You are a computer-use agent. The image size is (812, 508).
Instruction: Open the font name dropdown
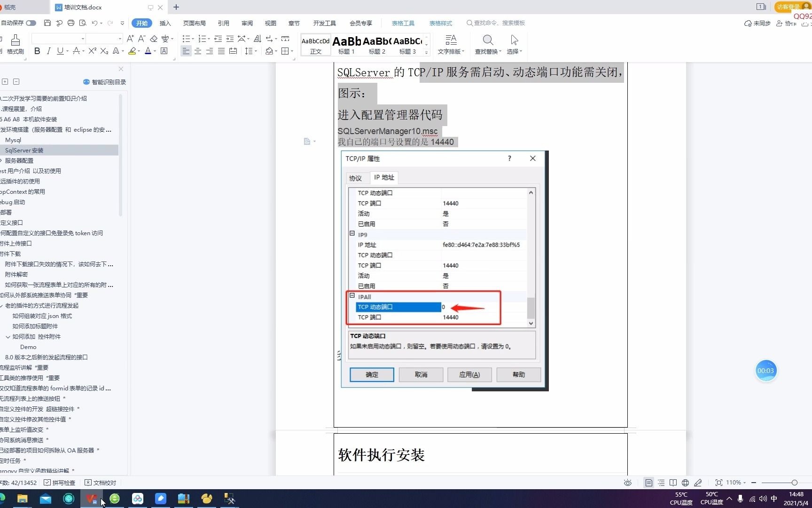[x=83, y=39]
